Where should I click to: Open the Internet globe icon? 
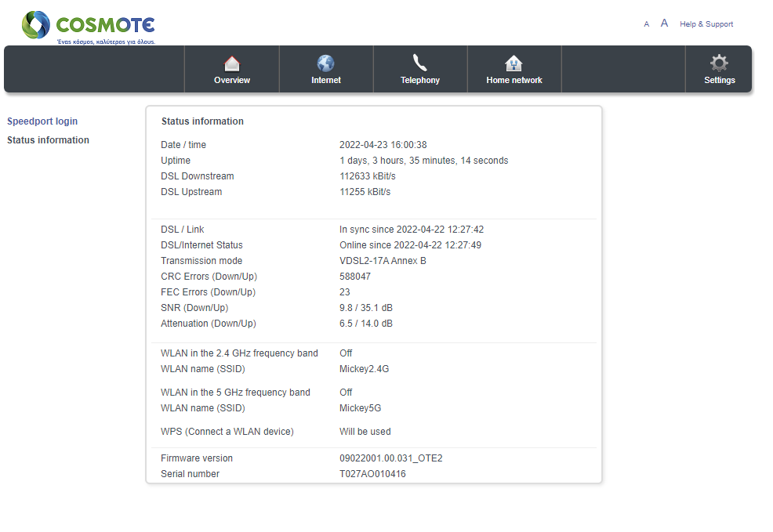pos(326,63)
